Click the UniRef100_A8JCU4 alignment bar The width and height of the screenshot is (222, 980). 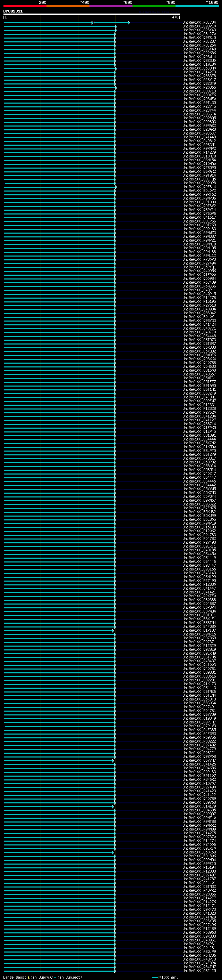point(67,23)
